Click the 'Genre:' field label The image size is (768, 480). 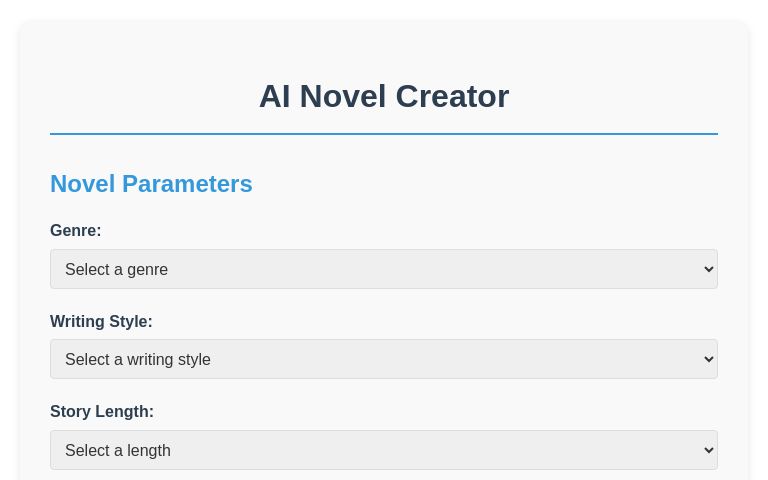tap(76, 231)
